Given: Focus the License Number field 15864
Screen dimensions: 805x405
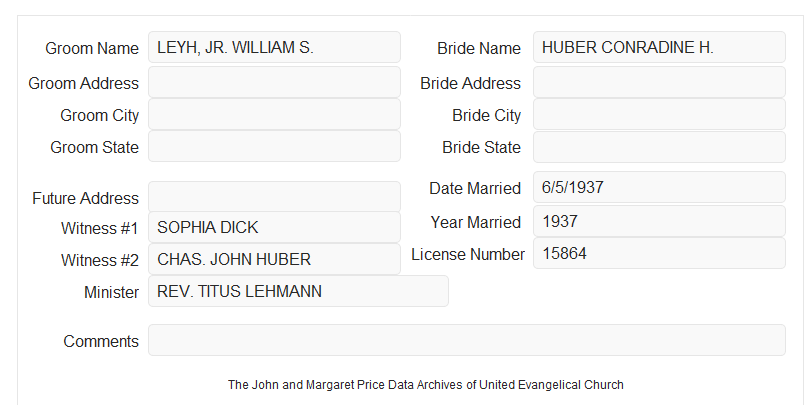Looking at the screenshot, I should [x=659, y=253].
